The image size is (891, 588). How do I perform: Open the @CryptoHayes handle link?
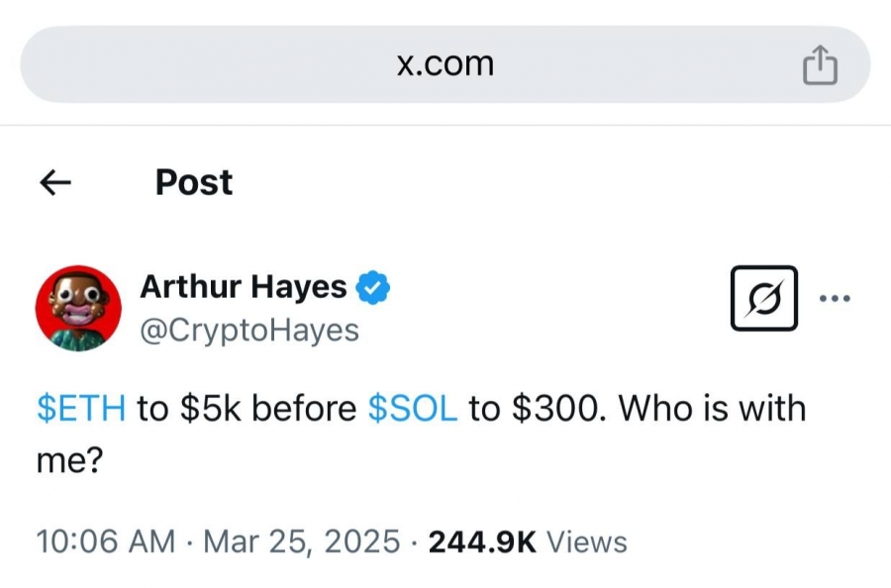tap(249, 330)
